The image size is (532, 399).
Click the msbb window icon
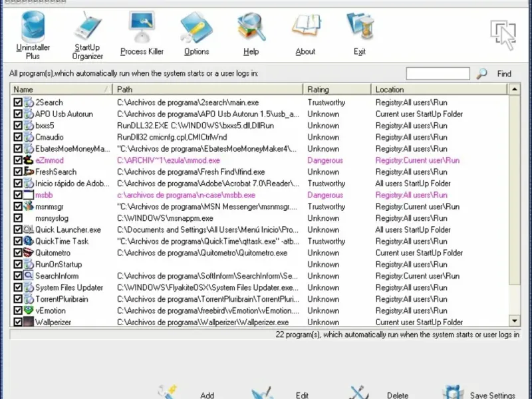pos(29,195)
